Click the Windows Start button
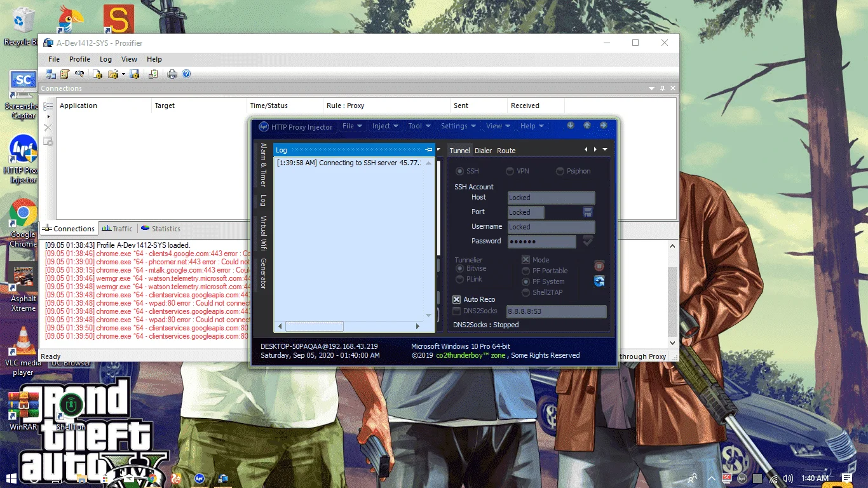 pyautogui.click(x=11, y=478)
